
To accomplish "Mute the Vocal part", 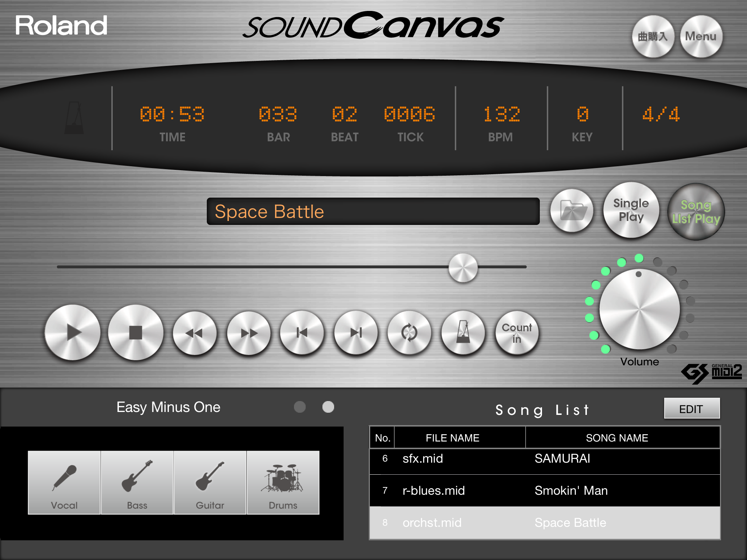I will point(64,482).
